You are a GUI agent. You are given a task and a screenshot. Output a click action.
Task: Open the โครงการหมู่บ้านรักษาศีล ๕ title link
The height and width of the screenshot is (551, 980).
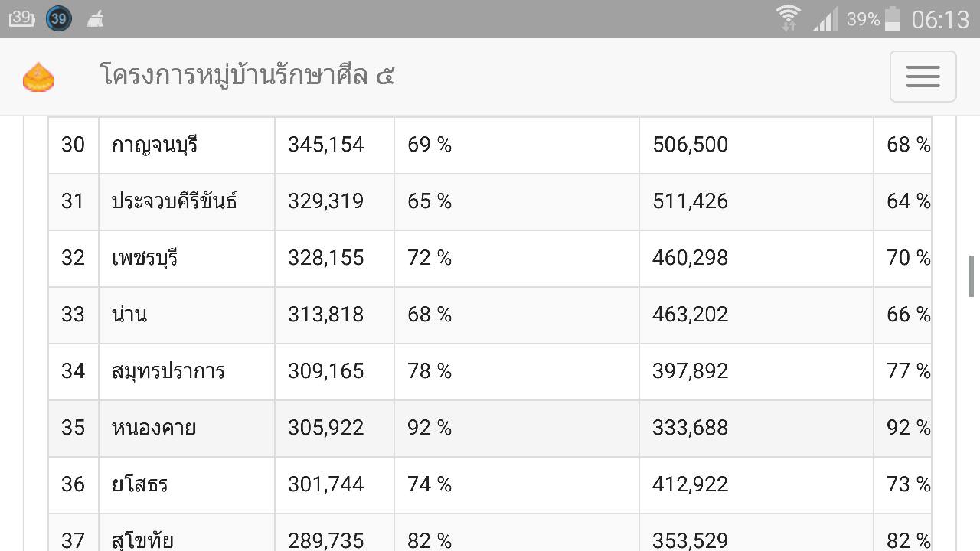pos(247,76)
